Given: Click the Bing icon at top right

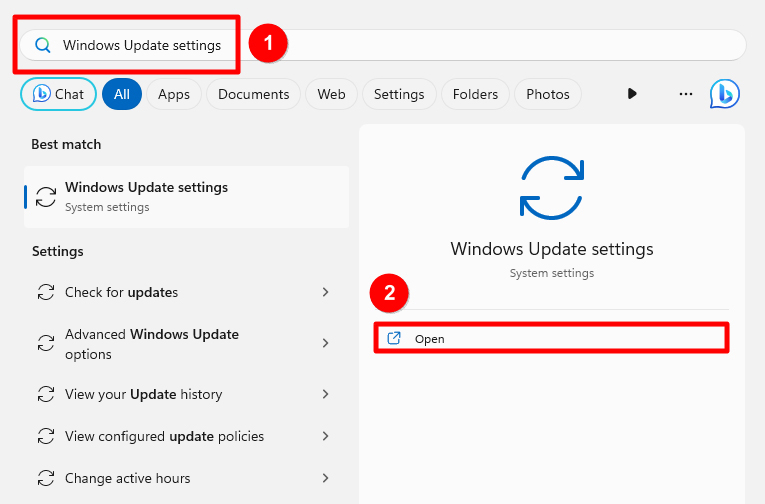Looking at the screenshot, I should (x=725, y=94).
